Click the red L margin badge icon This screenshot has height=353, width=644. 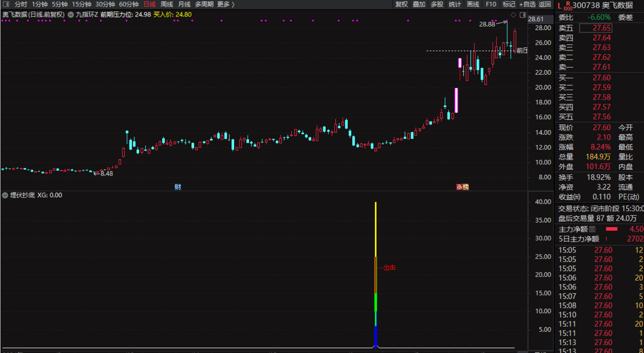pyautogui.click(x=560, y=6)
